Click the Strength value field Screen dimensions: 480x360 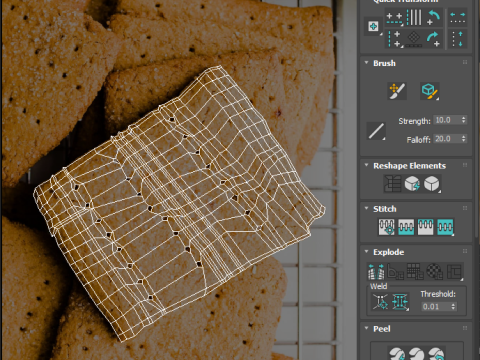coord(447,120)
